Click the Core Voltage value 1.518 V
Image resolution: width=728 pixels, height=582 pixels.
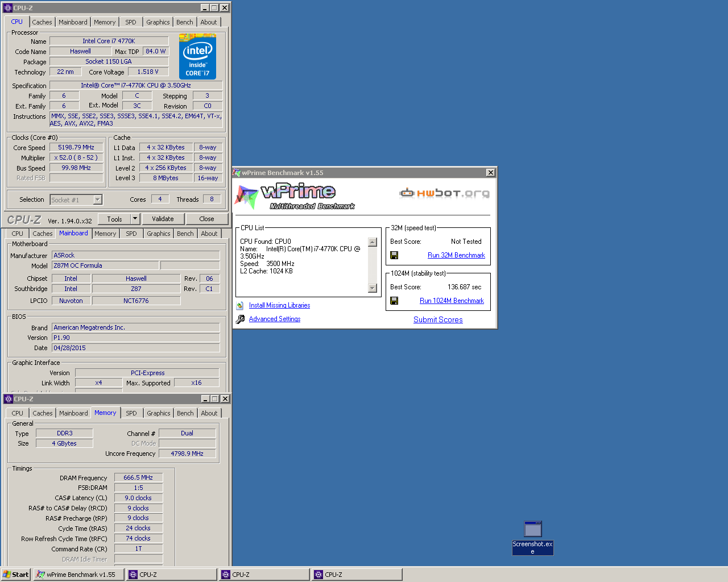[x=148, y=72]
